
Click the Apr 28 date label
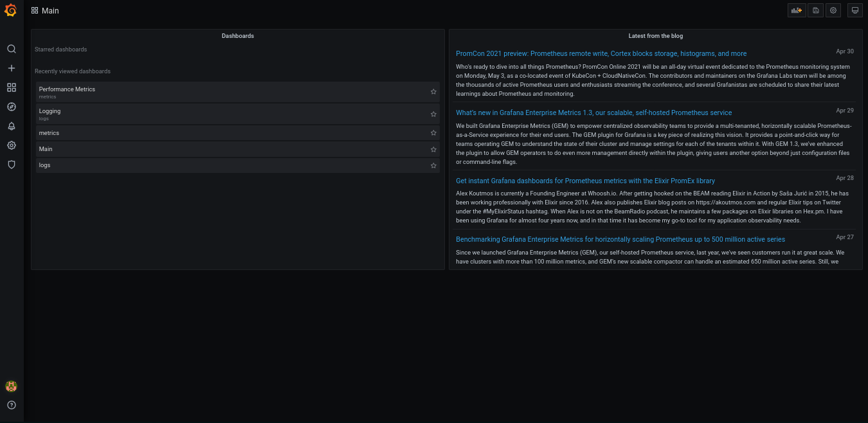click(845, 178)
